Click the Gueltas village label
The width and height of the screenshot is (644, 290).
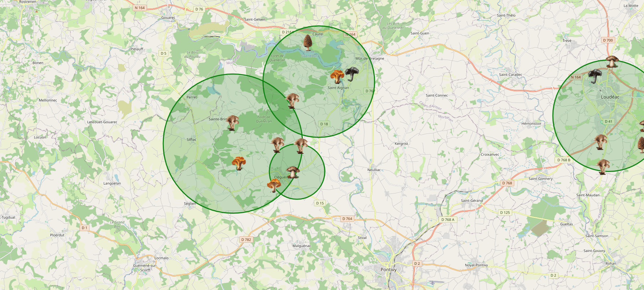[x=567, y=224]
